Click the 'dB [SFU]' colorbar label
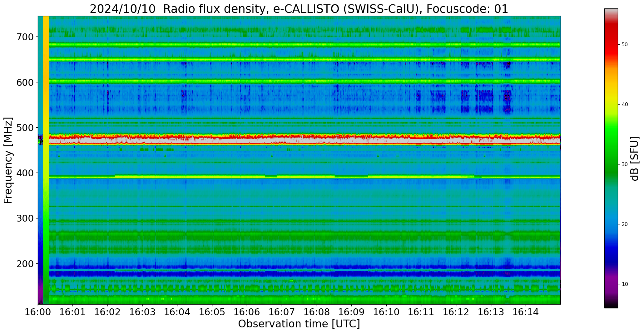 635,159
